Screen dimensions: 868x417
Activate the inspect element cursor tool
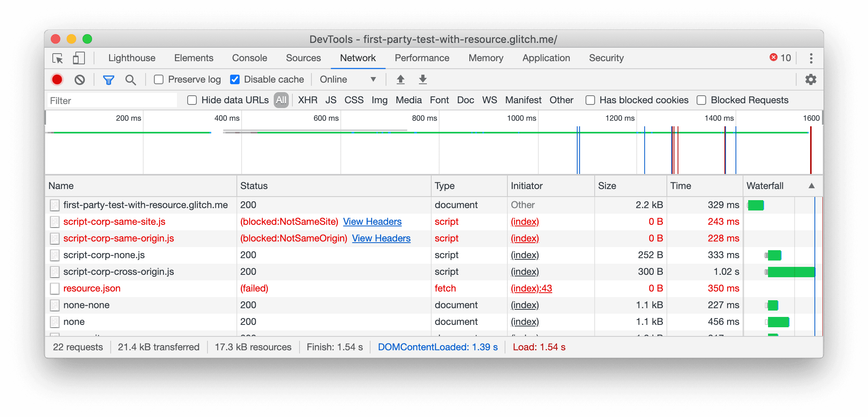coord(58,58)
